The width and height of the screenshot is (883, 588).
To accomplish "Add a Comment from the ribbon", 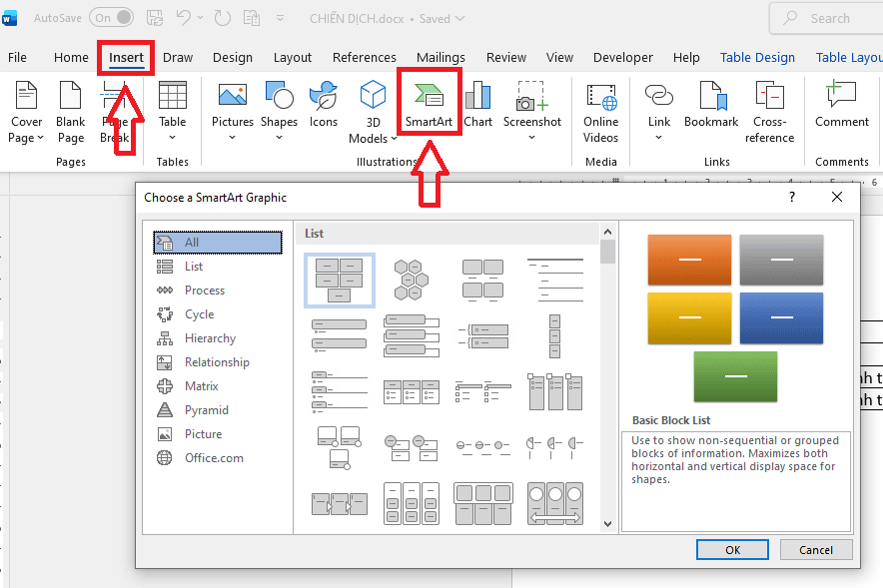I will tap(841, 105).
